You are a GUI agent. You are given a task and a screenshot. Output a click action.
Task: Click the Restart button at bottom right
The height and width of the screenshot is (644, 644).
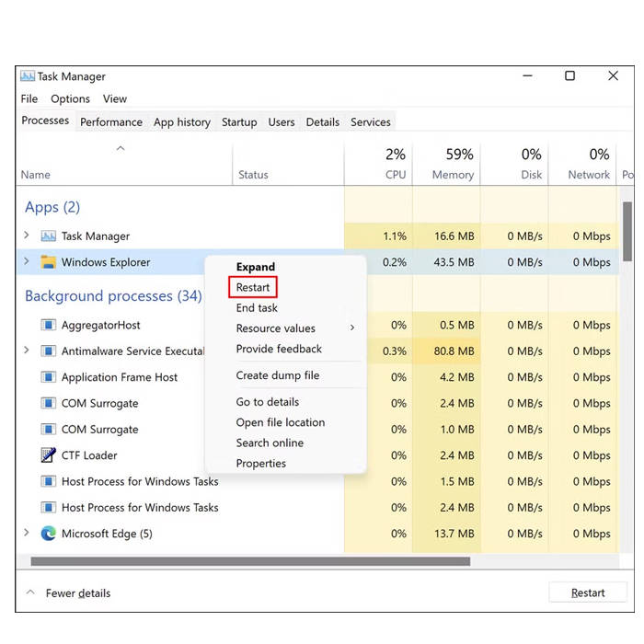pyautogui.click(x=588, y=592)
